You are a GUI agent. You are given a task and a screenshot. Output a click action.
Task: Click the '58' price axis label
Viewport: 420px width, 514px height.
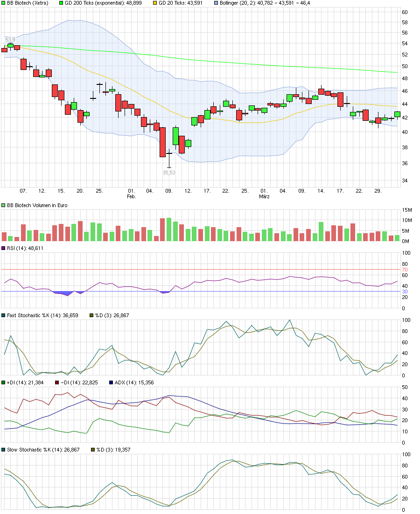pos(405,22)
